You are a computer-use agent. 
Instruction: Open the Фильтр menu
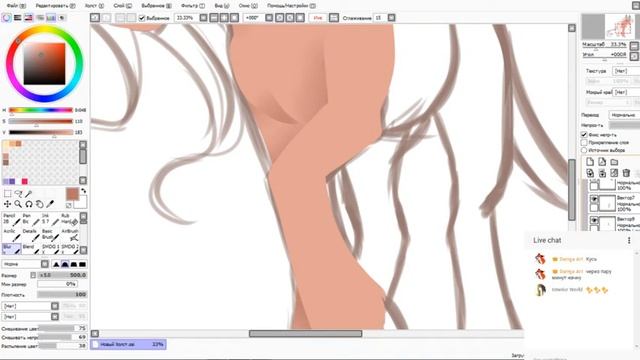point(193,6)
